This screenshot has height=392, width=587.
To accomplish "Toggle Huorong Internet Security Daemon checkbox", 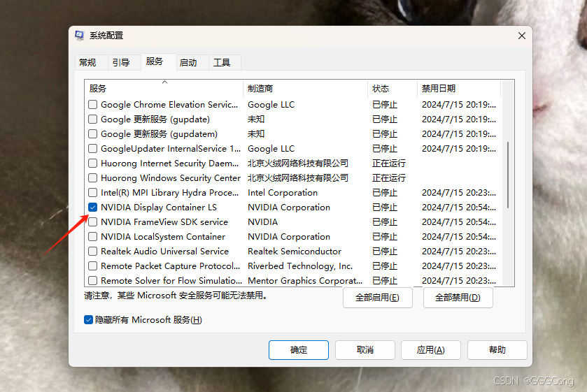I will click(x=92, y=163).
